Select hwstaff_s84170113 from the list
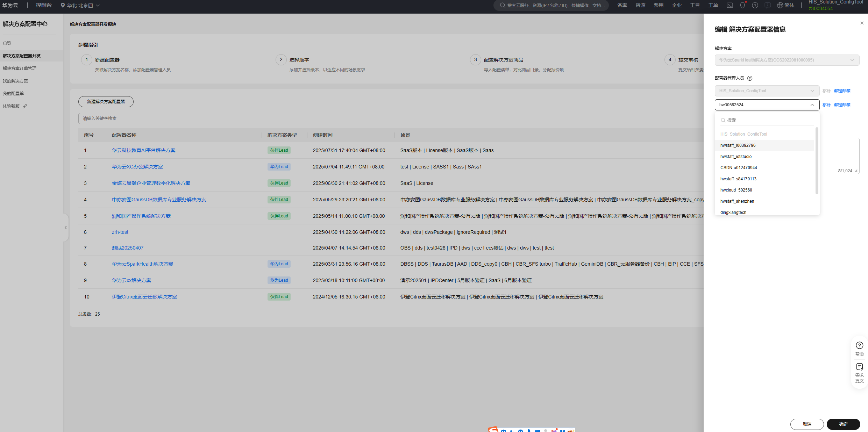868x432 pixels. pos(764,179)
